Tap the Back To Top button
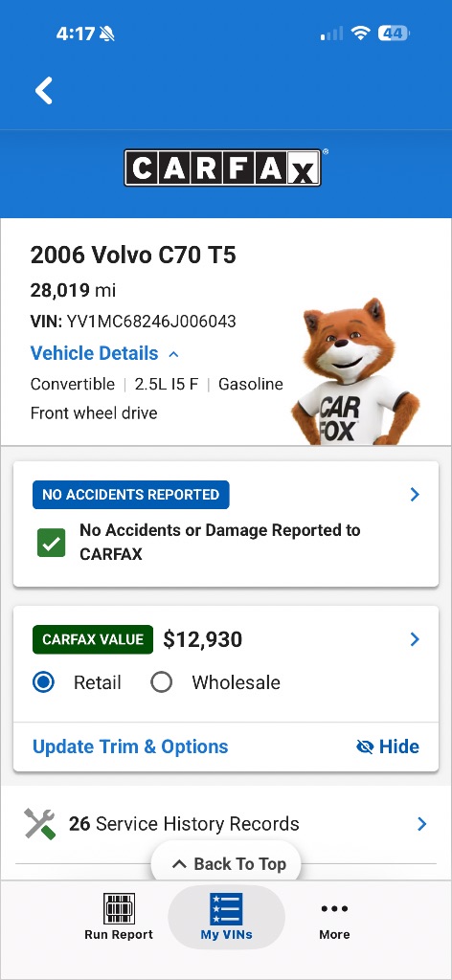 pos(226,864)
